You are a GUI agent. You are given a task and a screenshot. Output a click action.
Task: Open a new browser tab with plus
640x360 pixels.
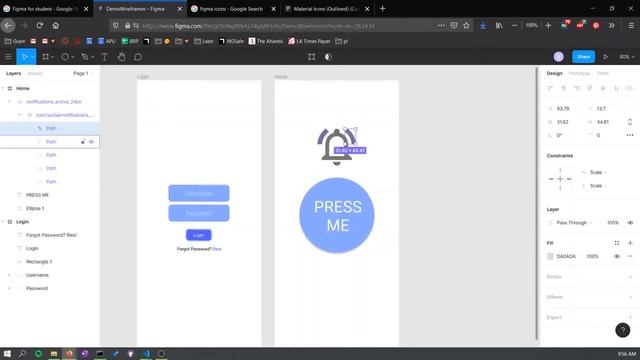[382, 9]
